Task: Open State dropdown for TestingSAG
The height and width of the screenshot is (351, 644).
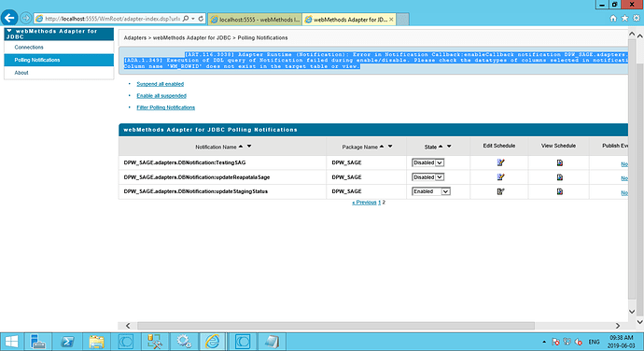Action: [427, 162]
